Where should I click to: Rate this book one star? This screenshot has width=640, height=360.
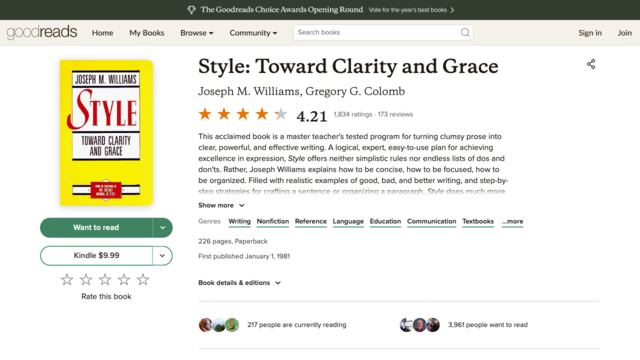67,280
